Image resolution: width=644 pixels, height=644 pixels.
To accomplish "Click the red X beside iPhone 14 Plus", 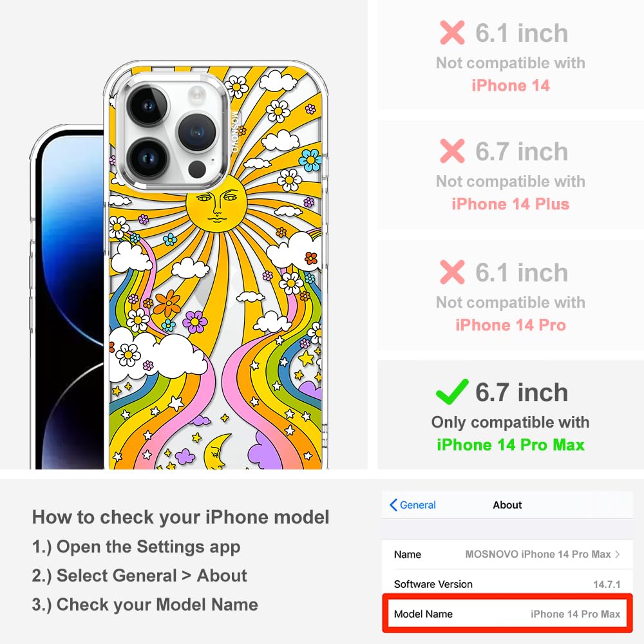I will [x=452, y=151].
